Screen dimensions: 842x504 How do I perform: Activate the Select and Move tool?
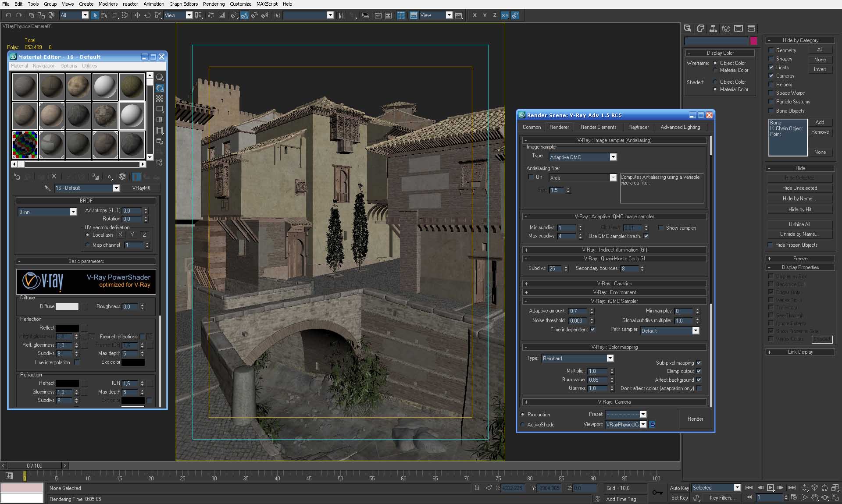(x=137, y=15)
